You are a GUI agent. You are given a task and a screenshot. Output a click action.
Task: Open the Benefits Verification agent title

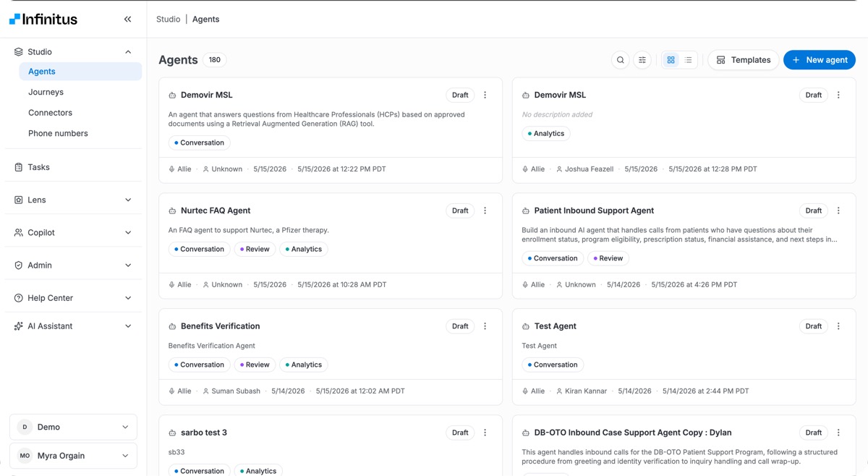point(220,326)
